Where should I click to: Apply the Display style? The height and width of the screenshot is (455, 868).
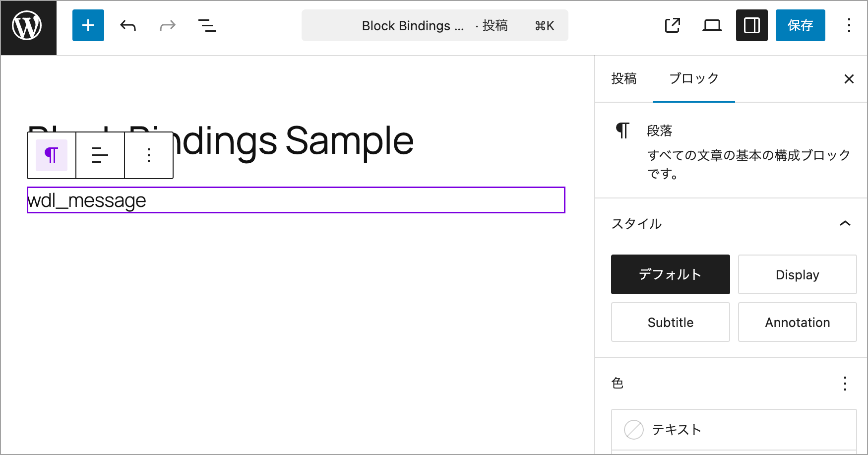pyautogui.click(x=798, y=274)
